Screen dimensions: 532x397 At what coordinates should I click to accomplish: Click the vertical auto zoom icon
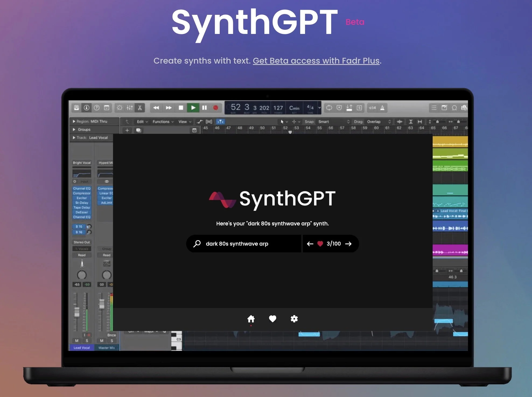click(x=411, y=122)
